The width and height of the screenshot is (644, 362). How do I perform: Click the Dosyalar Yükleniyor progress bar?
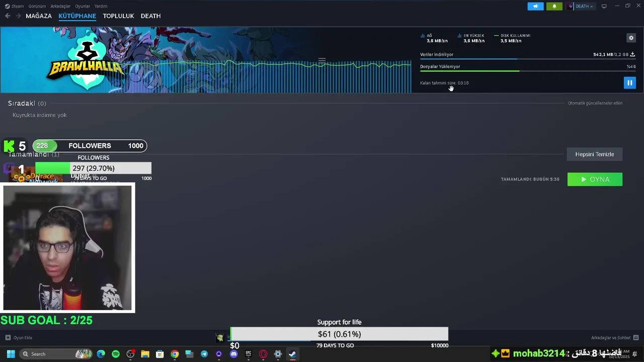point(527,71)
